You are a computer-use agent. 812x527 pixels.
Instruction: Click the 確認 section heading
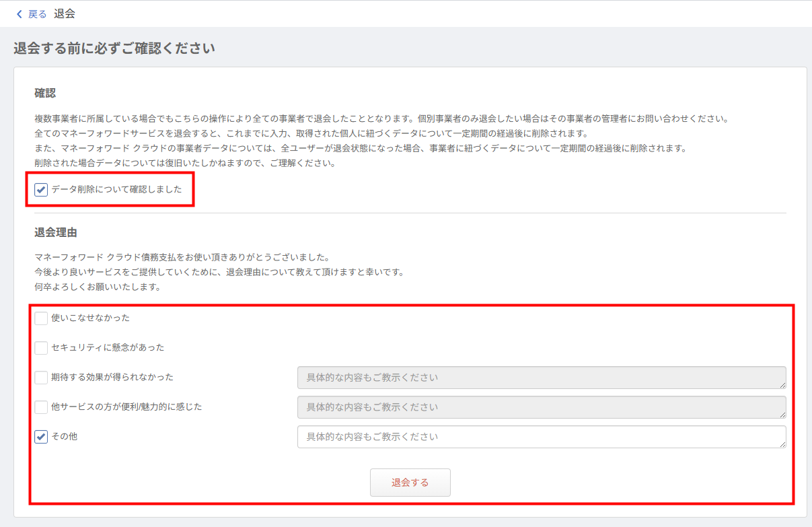45,93
